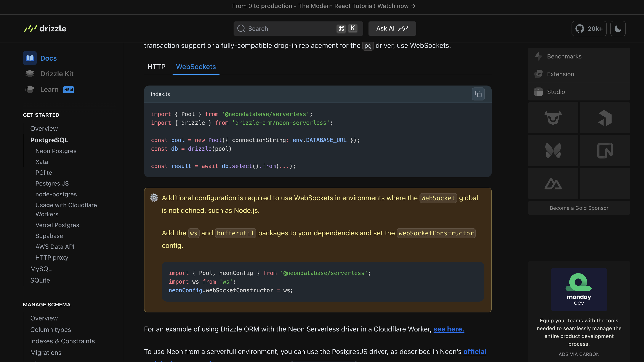Click the Ask AI button
Viewport: 644px width, 362px height.
392,29
